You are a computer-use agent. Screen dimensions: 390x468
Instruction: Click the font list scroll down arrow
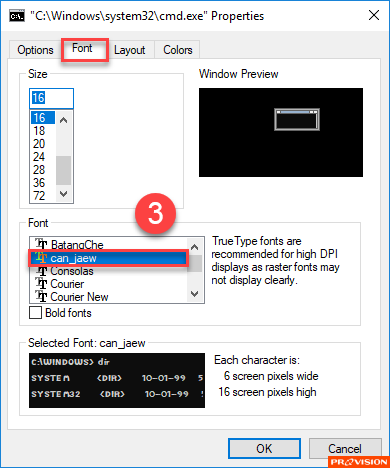pos(195,294)
